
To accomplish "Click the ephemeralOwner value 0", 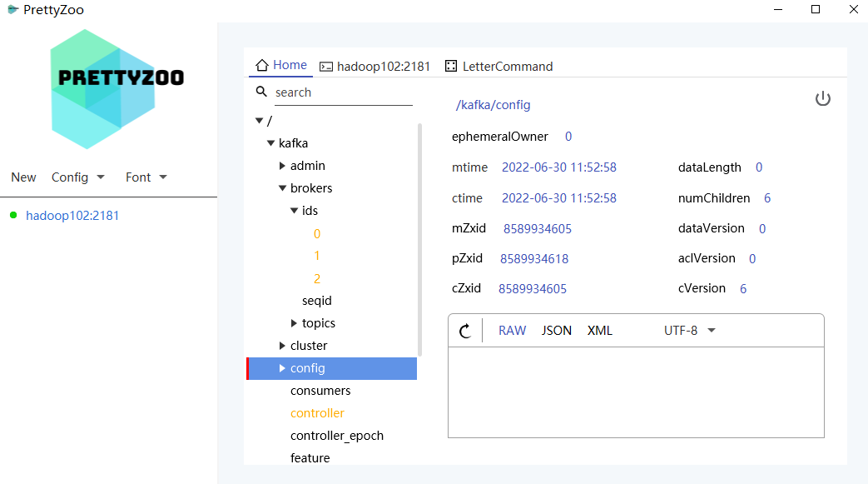I will (x=568, y=137).
